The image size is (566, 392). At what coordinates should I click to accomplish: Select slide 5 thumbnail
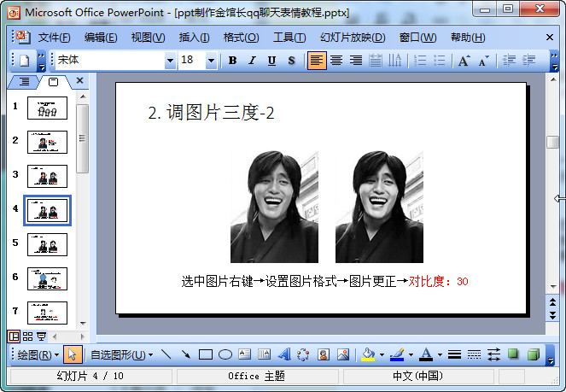(x=47, y=244)
